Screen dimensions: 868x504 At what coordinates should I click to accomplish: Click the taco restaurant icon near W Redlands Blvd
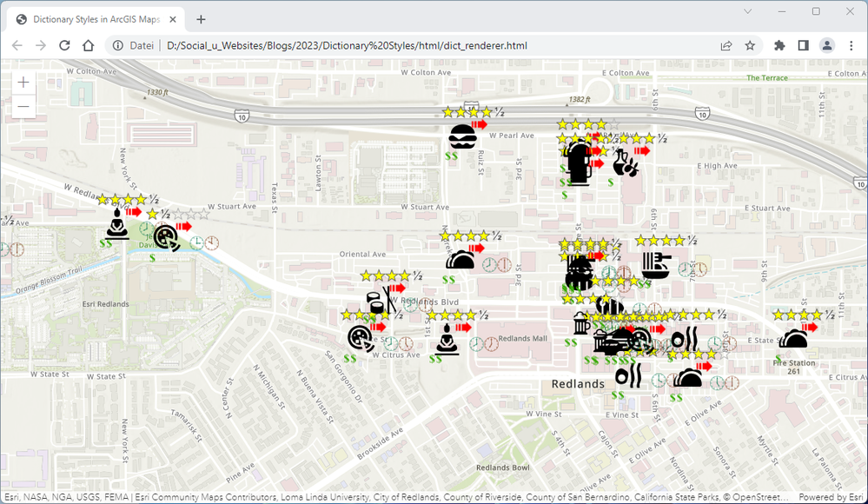click(461, 259)
